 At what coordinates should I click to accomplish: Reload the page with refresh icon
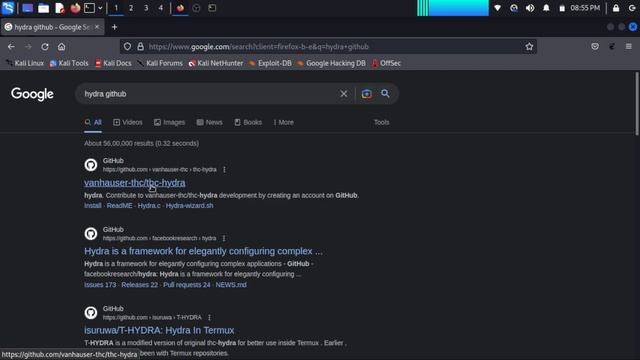click(45, 47)
